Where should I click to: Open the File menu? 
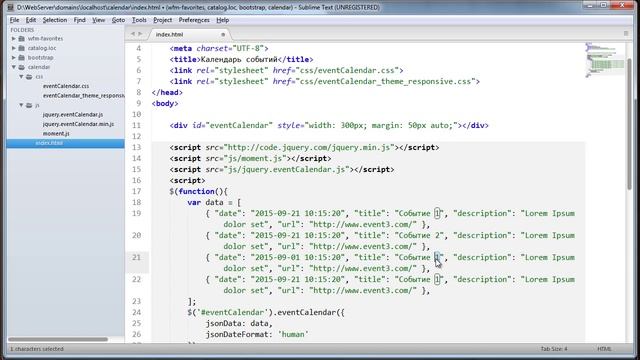pos(14,20)
